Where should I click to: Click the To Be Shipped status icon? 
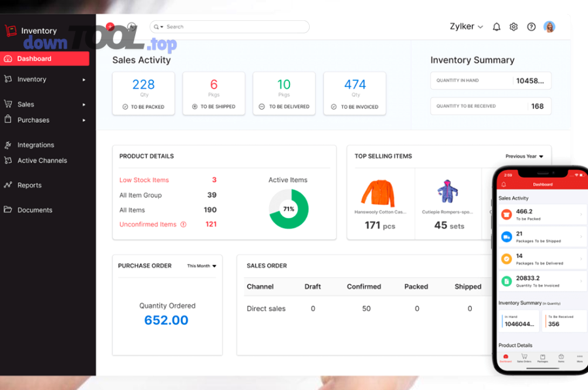tap(195, 106)
